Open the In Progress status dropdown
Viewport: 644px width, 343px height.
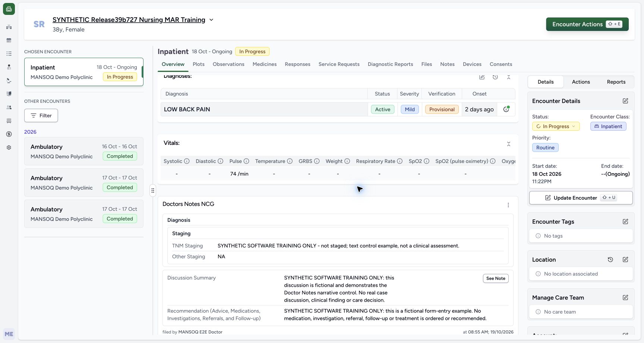click(x=556, y=126)
